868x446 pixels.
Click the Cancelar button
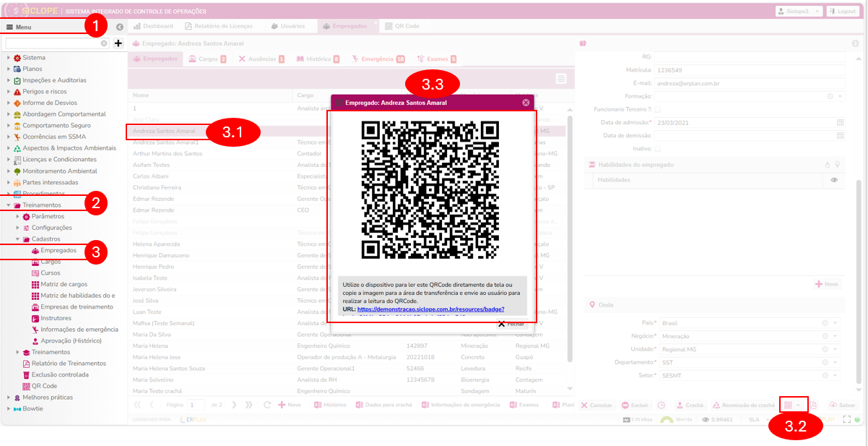click(596, 405)
